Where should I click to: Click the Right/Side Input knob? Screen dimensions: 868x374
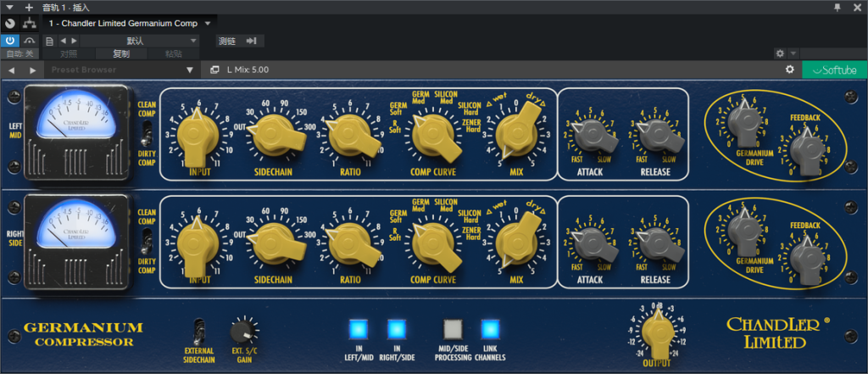199,243
